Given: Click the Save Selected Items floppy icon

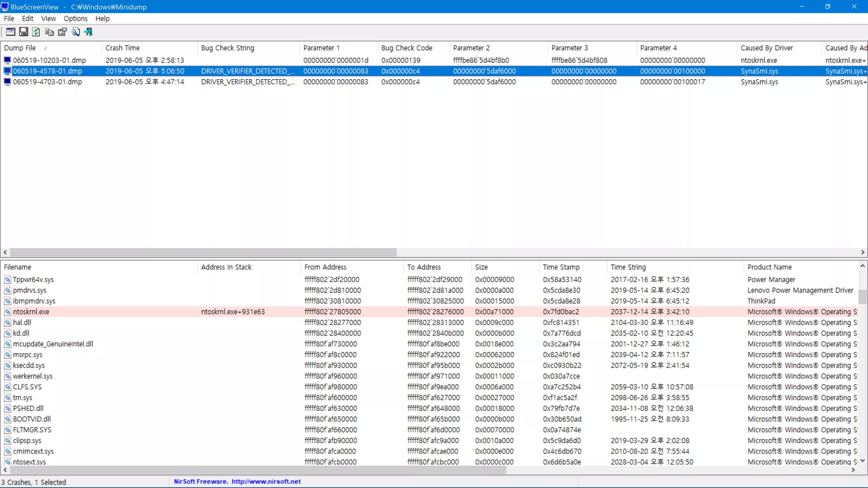Looking at the screenshot, I should (23, 32).
